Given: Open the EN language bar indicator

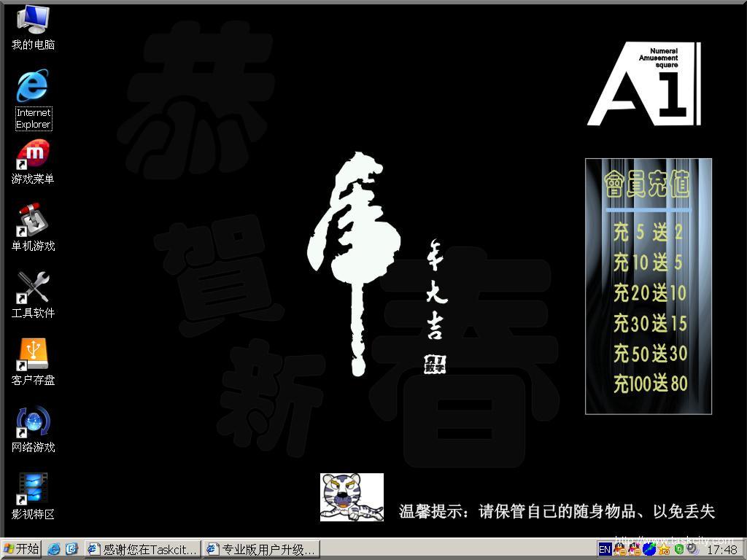Looking at the screenshot, I should pos(605,549).
